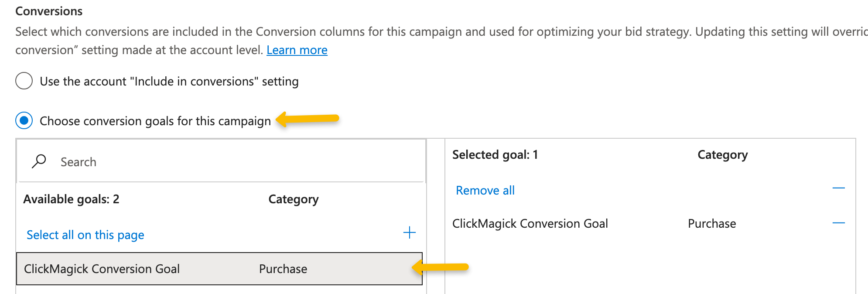Click Category column header in available goals
This screenshot has height=294, width=868.
point(293,199)
